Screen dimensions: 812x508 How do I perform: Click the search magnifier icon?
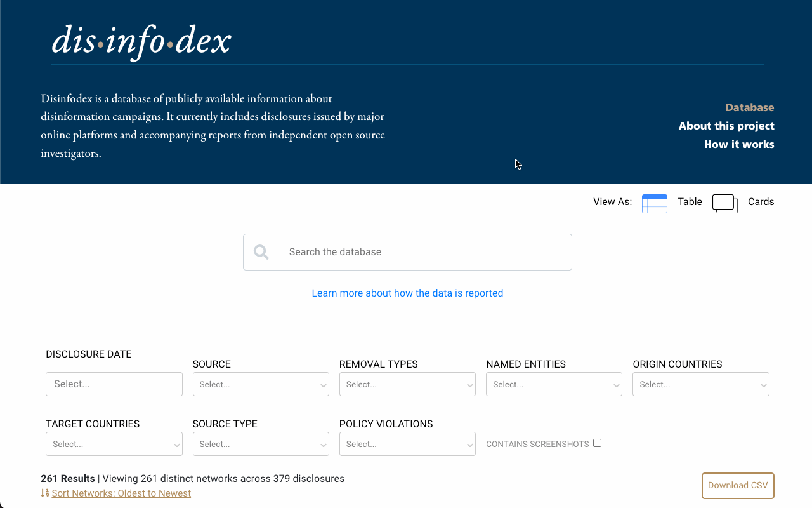tap(261, 252)
